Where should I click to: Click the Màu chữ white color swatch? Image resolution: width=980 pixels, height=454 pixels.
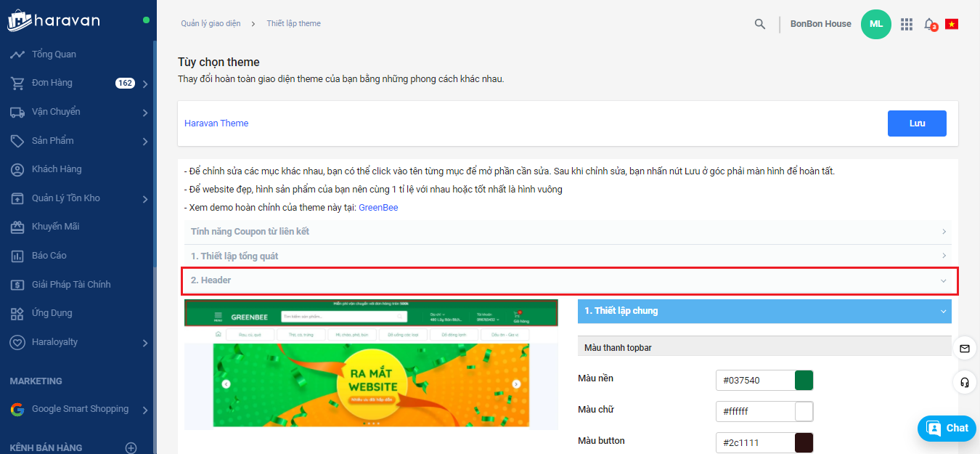804,412
